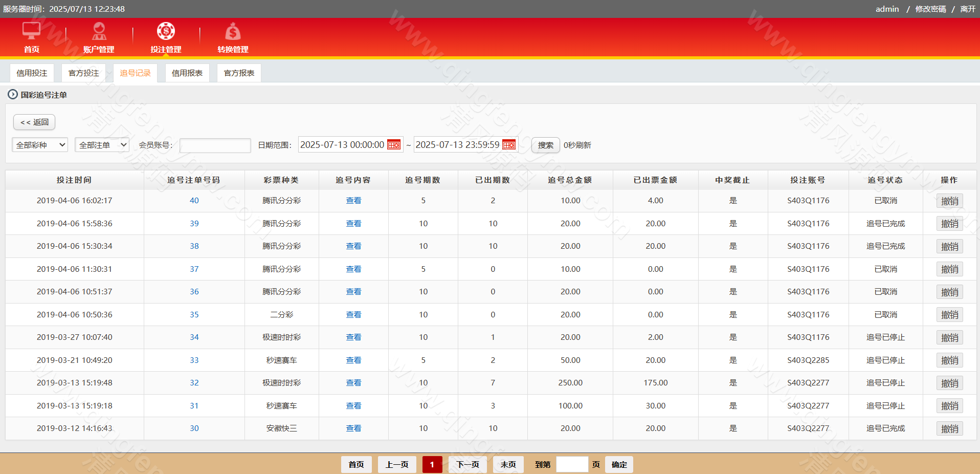Open 转换管理 money bag icon
Screen dimensions: 980x474
233,32
